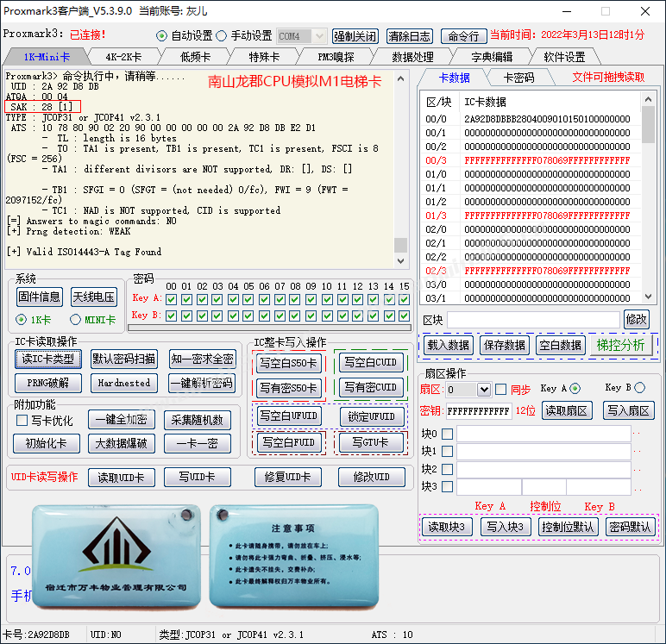
Task: Click the 梯控分析 button
Action: [x=620, y=345]
